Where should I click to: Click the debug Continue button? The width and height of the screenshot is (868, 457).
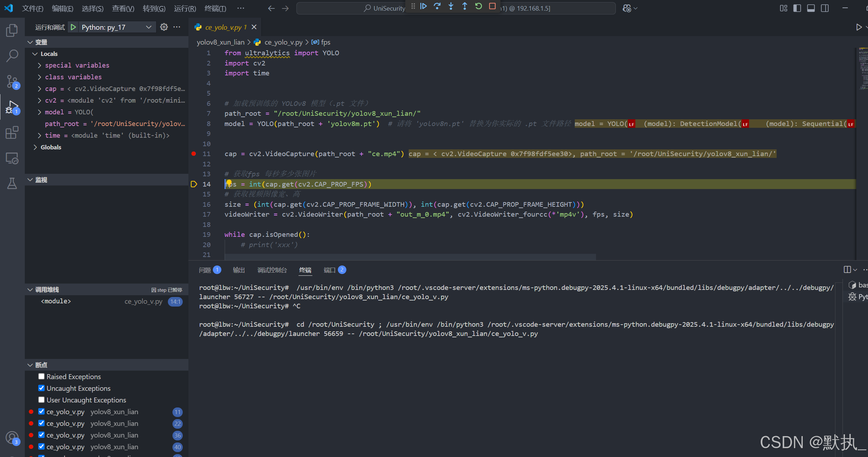(x=423, y=6)
